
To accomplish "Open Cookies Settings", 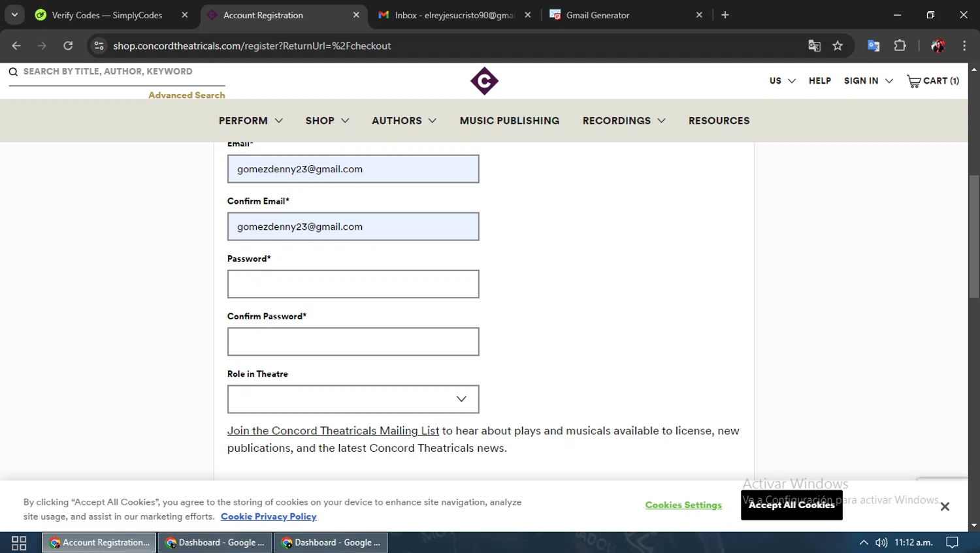I will click(683, 505).
